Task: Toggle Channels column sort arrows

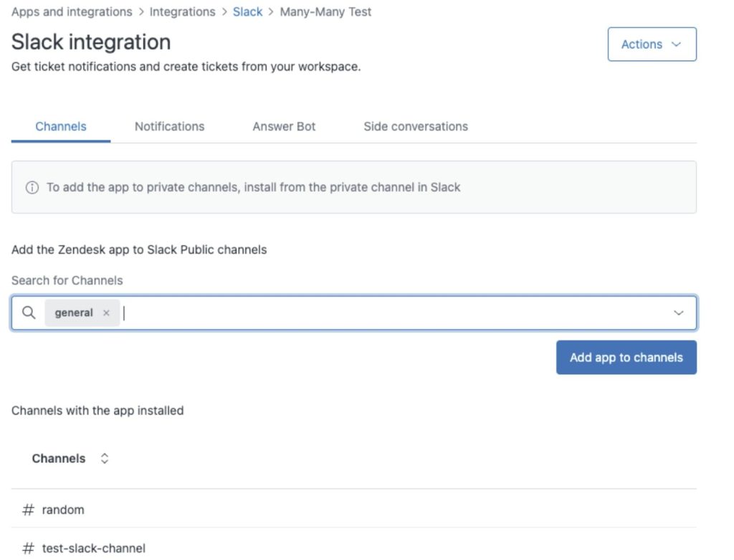Action: [105, 458]
